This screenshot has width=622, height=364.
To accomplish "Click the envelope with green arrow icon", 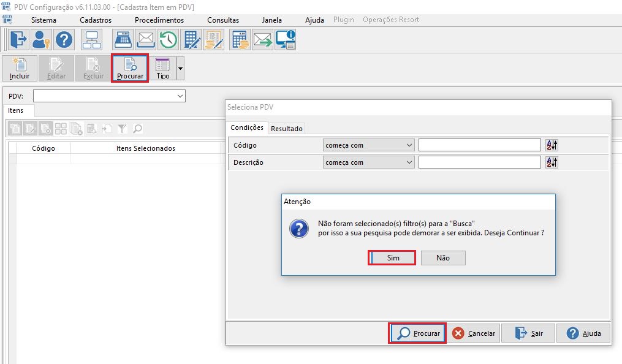I will (263, 40).
